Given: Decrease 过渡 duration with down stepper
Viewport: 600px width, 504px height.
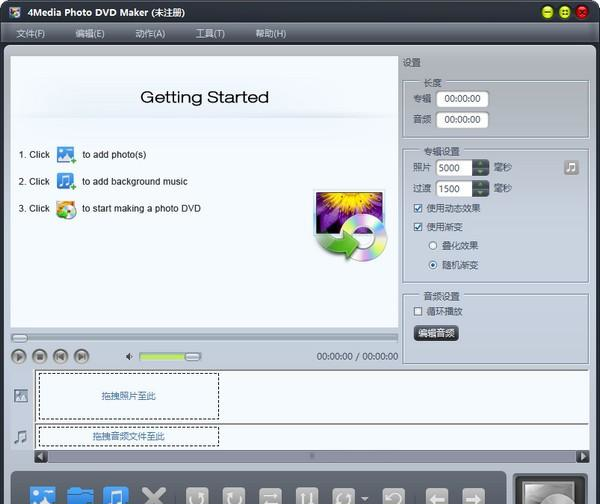Looking at the screenshot, I should coord(480,192).
